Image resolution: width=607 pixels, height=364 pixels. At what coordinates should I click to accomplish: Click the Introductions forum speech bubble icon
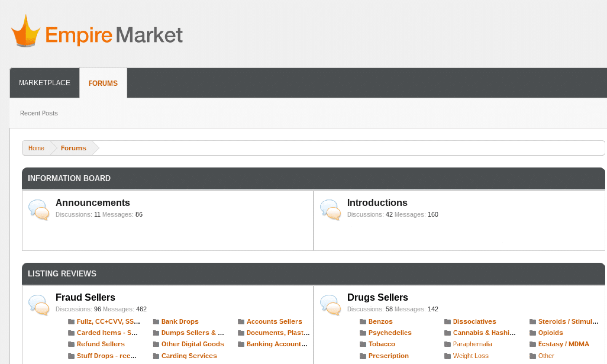click(x=330, y=210)
